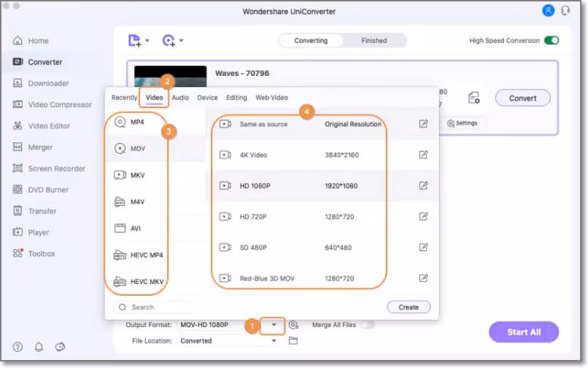Open Screen Recorder from sidebar
Screen dimensions: 588x368
pyautogui.click(x=49, y=169)
